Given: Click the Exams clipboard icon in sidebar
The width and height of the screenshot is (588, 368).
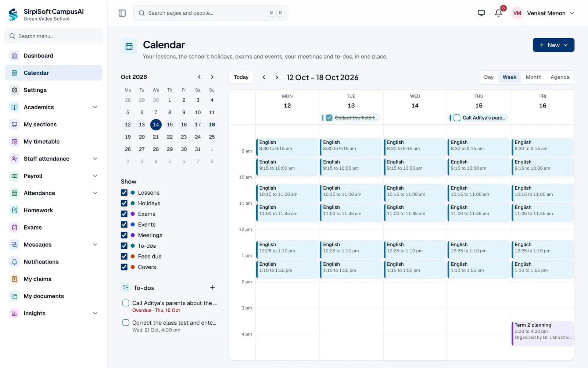Looking at the screenshot, I should [14, 227].
